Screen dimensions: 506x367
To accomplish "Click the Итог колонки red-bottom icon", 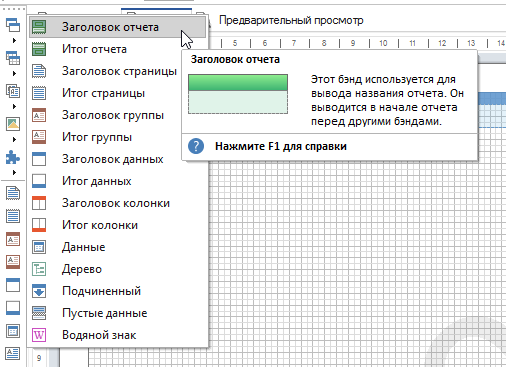I will [x=39, y=225].
